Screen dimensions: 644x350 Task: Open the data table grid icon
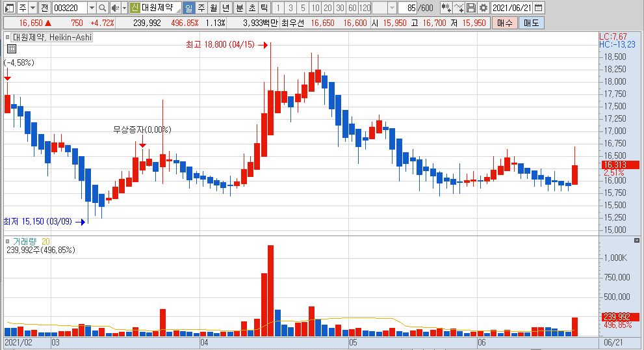(12, 49)
